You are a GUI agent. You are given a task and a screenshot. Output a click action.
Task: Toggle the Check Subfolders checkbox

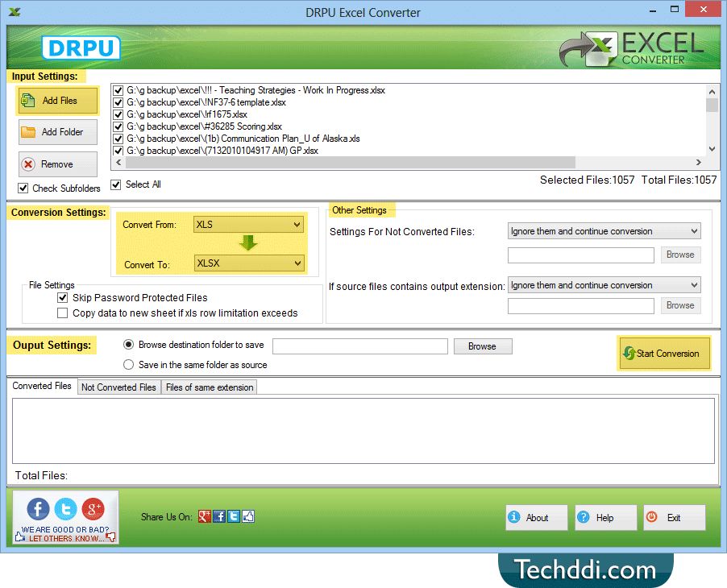23,188
